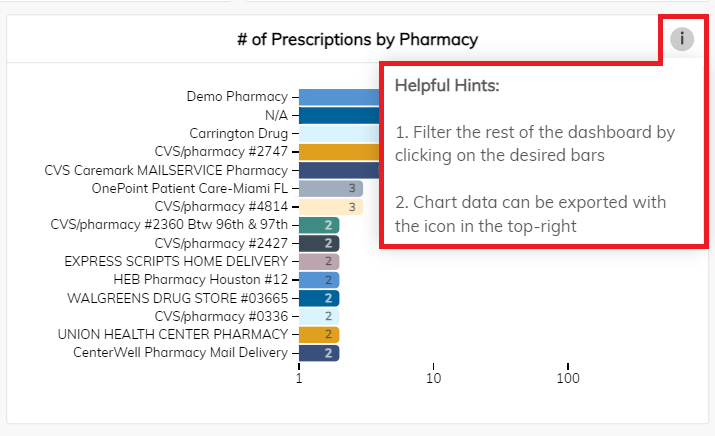This screenshot has height=436, width=715.
Task: Select OnePoint Patient Care-Miami FL bar
Action: point(331,188)
